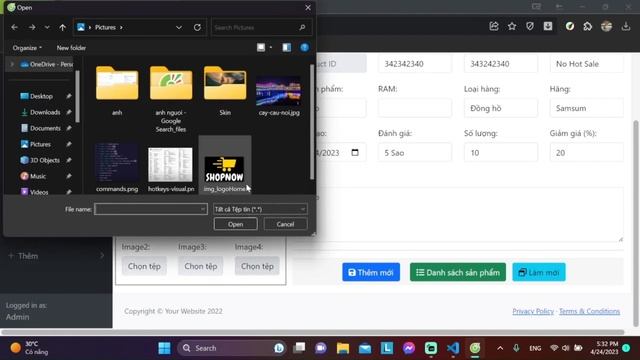The width and height of the screenshot is (640, 360).
Task: Open the Đánh giá dropdown 5 Sao
Action: click(x=415, y=153)
